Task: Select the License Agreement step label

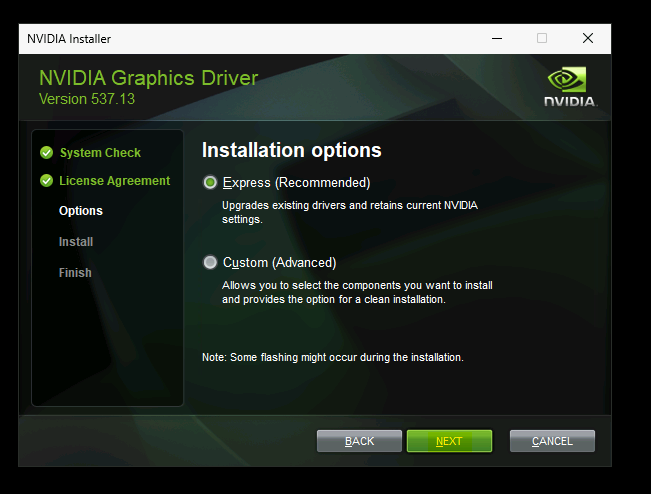Action: (115, 181)
